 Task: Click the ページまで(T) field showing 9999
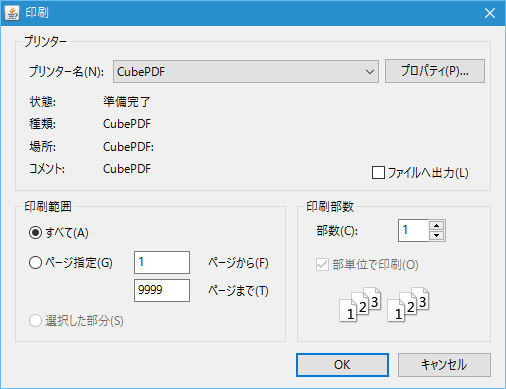(162, 290)
